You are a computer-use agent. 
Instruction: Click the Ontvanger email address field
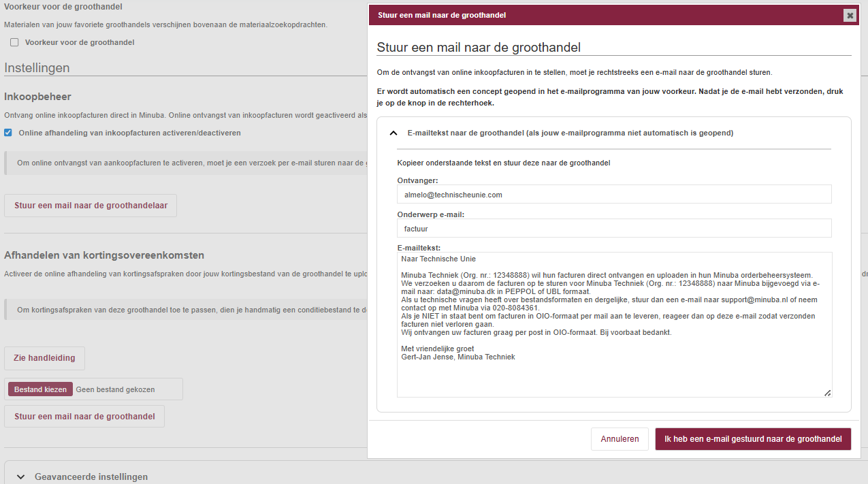614,195
